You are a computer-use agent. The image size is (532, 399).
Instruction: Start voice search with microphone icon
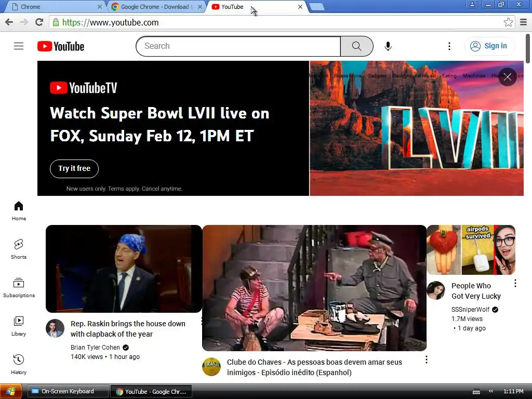click(388, 46)
